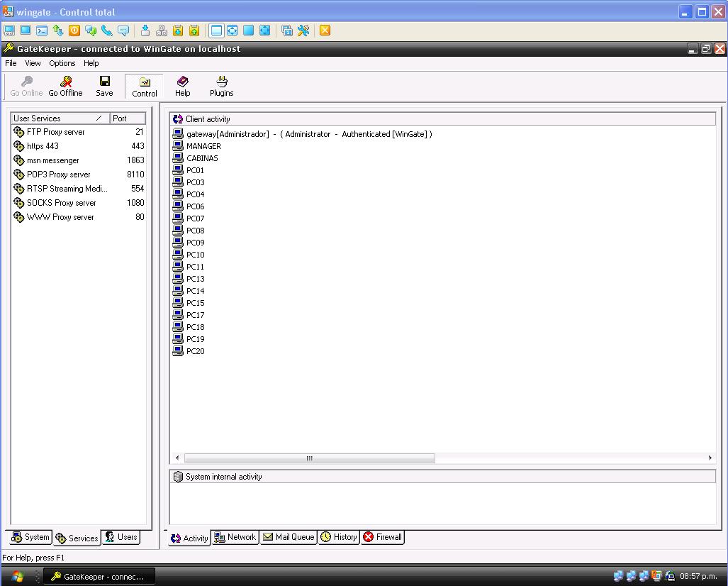Viewport: 728px width, 586px height.
Task: Select the gateway[Administrador] client entry
Action: click(x=302, y=134)
